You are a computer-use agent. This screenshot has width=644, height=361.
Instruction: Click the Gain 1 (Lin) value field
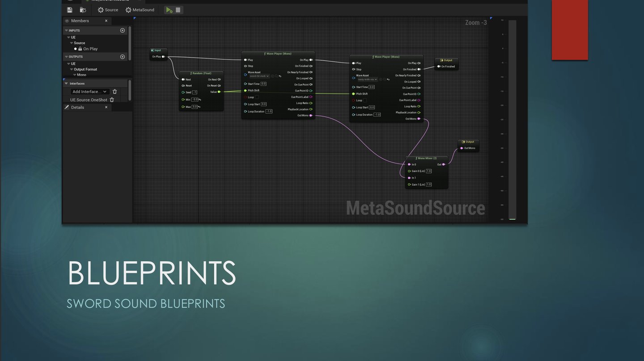click(429, 185)
